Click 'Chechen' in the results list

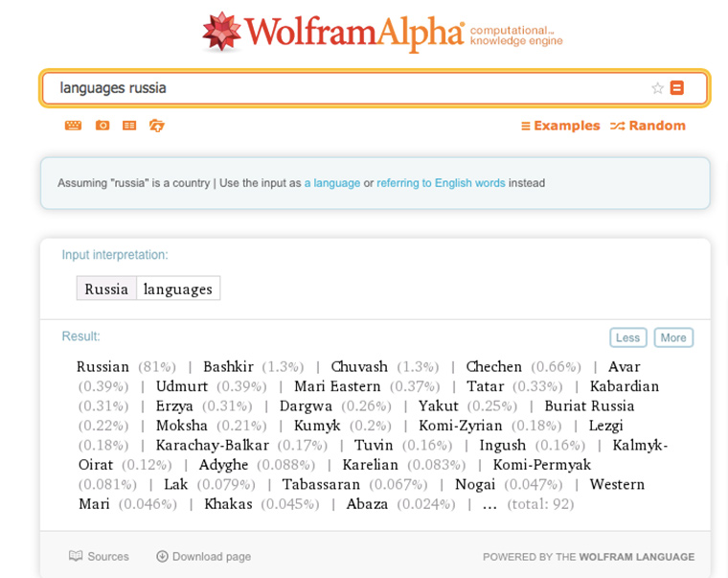(x=493, y=366)
